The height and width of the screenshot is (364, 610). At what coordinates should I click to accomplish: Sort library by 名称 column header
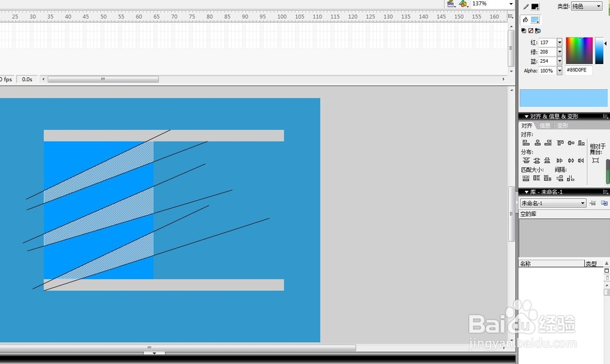coord(551,263)
